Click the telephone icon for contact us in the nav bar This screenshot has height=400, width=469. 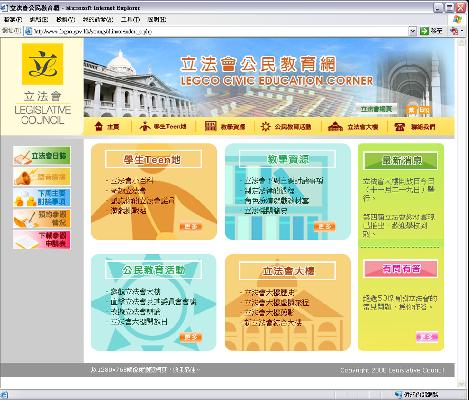click(400, 127)
